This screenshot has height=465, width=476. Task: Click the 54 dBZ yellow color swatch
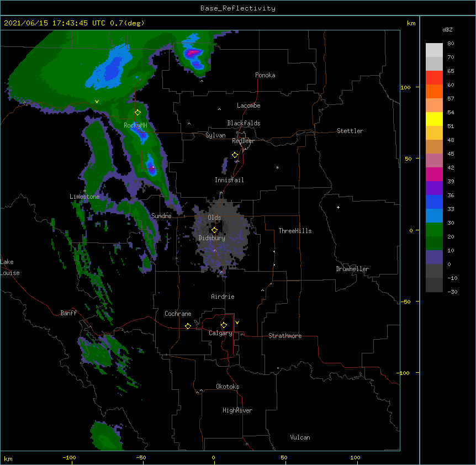434,119
